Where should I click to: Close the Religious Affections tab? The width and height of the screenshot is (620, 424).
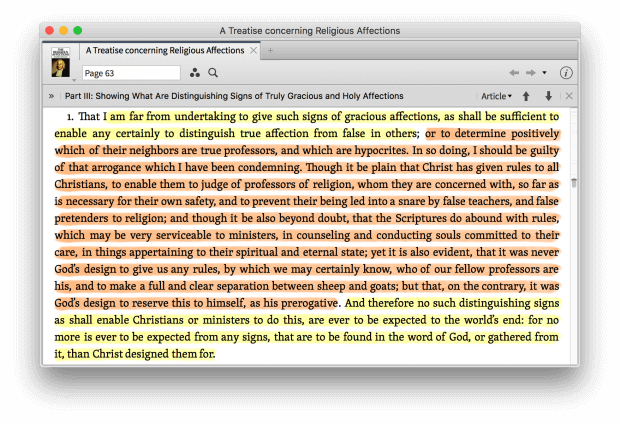[253, 50]
